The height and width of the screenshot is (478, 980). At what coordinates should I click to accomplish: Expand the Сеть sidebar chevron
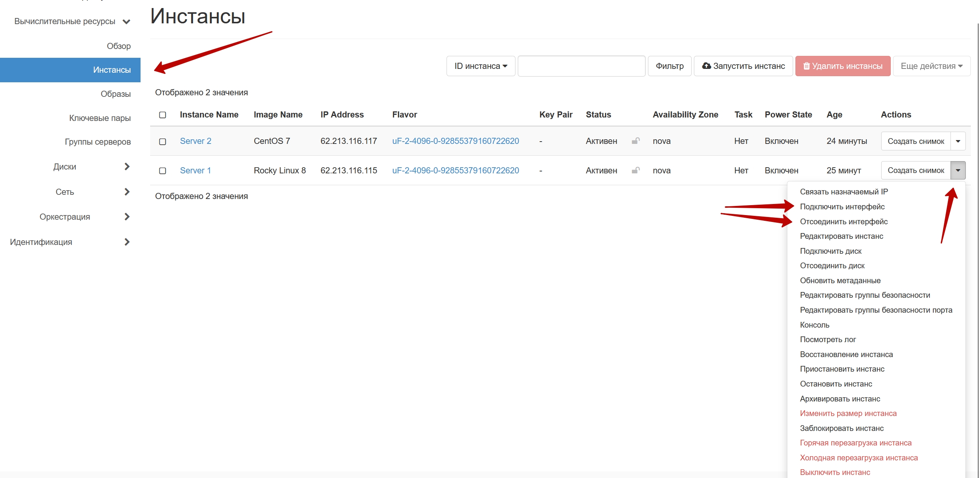(x=127, y=192)
